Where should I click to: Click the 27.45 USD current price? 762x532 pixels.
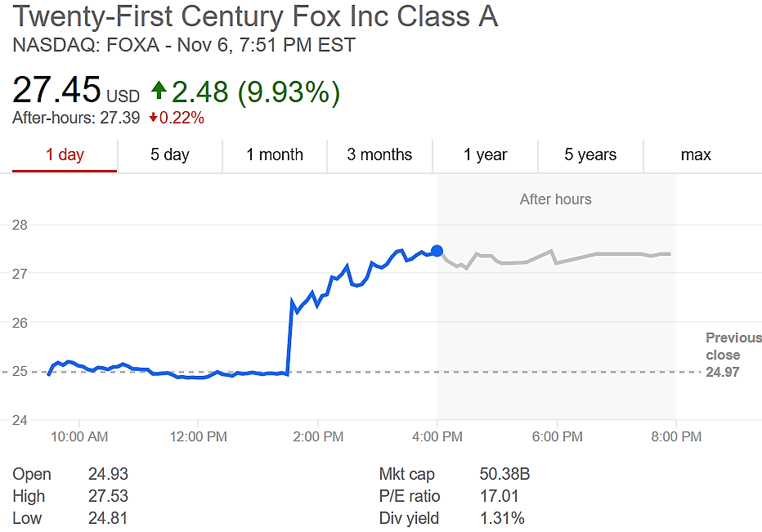[x=76, y=91]
